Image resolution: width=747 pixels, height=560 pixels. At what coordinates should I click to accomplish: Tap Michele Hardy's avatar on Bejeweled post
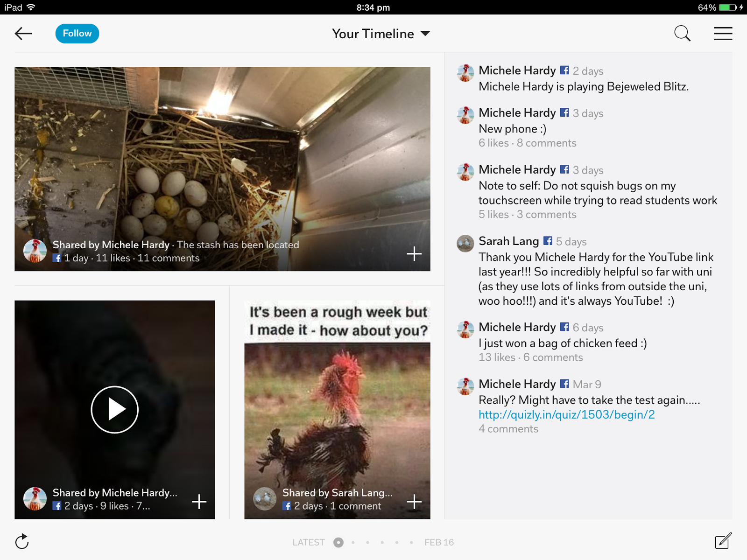pos(465,72)
